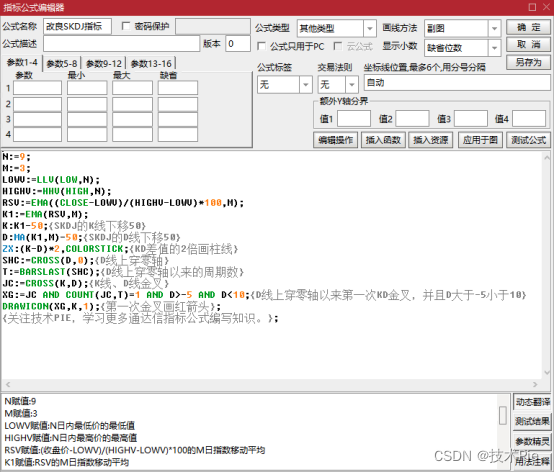Click the code line 'JC:=CROSS(K,D)'
The image size is (554, 473).
(x=86, y=283)
